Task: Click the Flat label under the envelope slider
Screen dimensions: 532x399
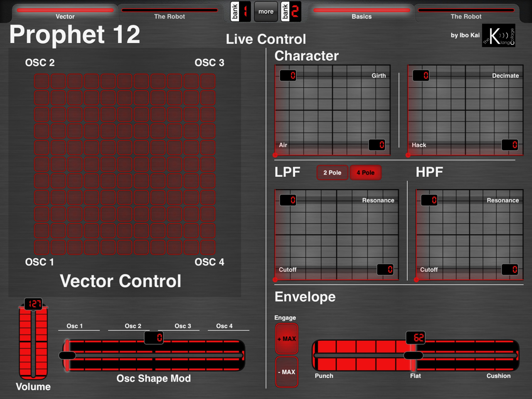Action: 416,376
